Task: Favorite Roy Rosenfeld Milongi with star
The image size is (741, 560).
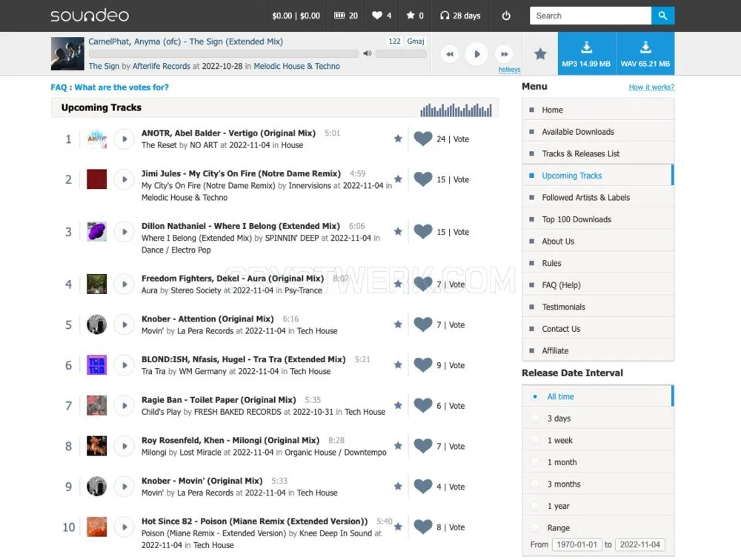Action: (398, 446)
